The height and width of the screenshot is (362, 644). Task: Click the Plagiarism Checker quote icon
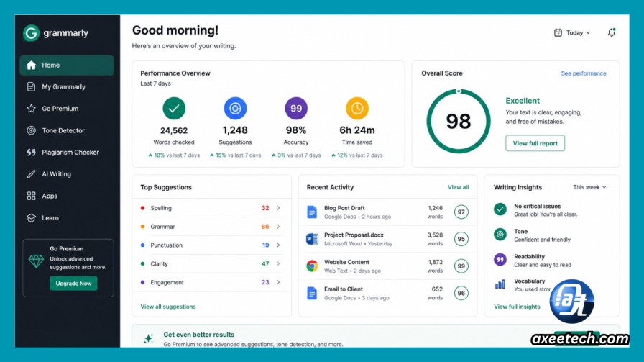tap(31, 152)
